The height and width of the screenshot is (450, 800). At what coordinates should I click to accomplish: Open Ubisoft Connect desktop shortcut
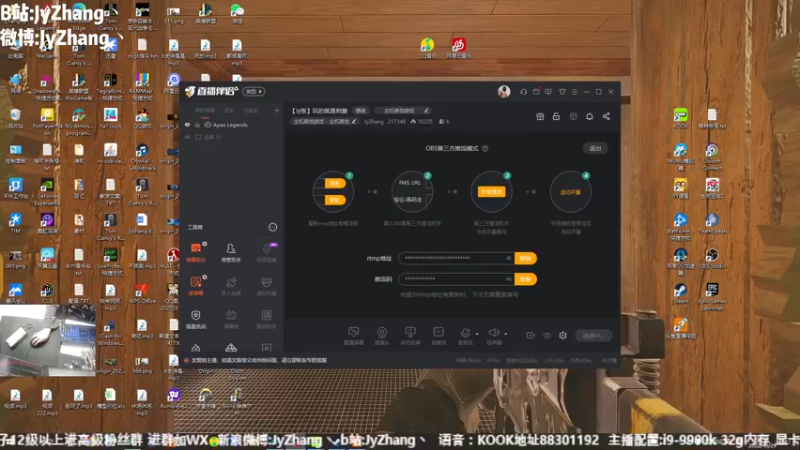712,157
